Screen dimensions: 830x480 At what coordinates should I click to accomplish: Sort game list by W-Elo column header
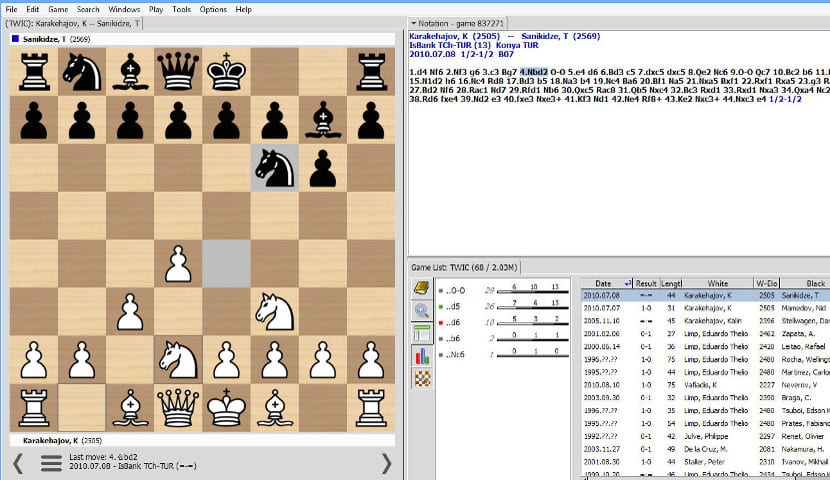click(766, 284)
